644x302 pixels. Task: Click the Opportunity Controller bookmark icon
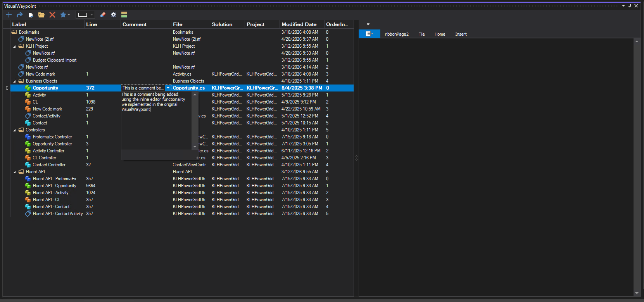(28, 144)
